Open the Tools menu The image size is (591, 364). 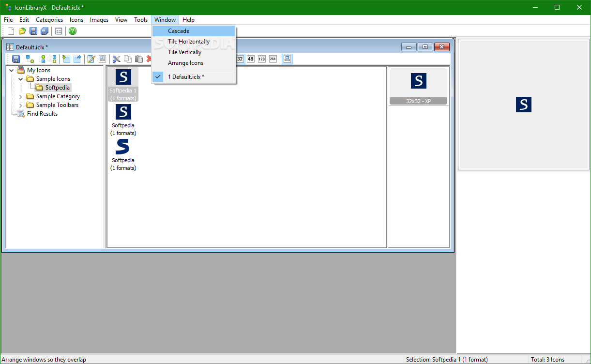click(141, 20)
